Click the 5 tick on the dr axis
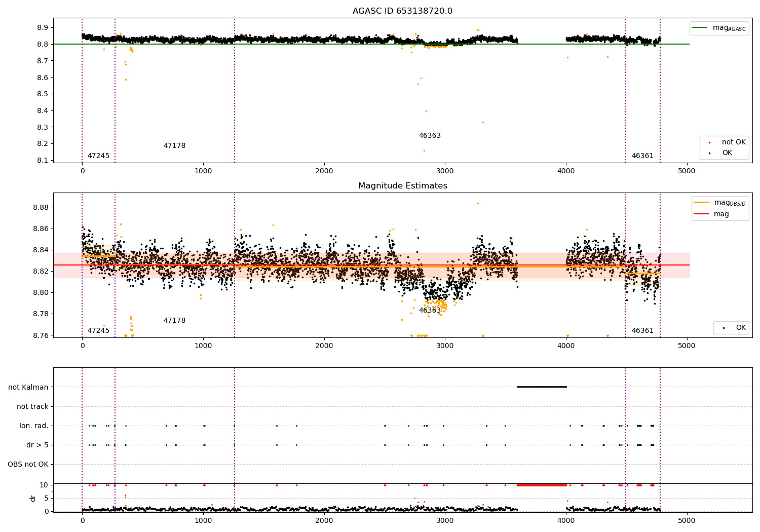The width and height of the screenshot is (760, 532). coord(46,498)
